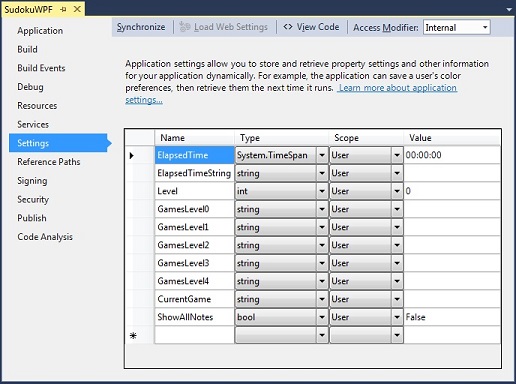Open Scope dropdown for GamesLevel4
516x384 pixels.
pos(397,281)
